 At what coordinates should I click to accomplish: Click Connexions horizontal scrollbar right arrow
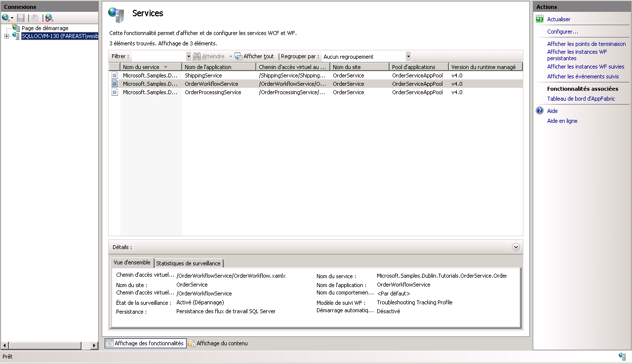point(95,346)
